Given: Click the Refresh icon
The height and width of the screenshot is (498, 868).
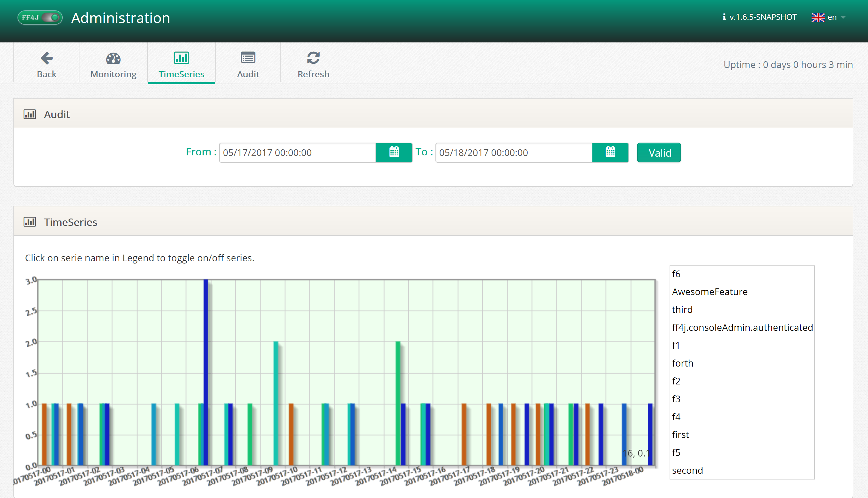Looking at the screenshot, I should (x=313, y=58).
